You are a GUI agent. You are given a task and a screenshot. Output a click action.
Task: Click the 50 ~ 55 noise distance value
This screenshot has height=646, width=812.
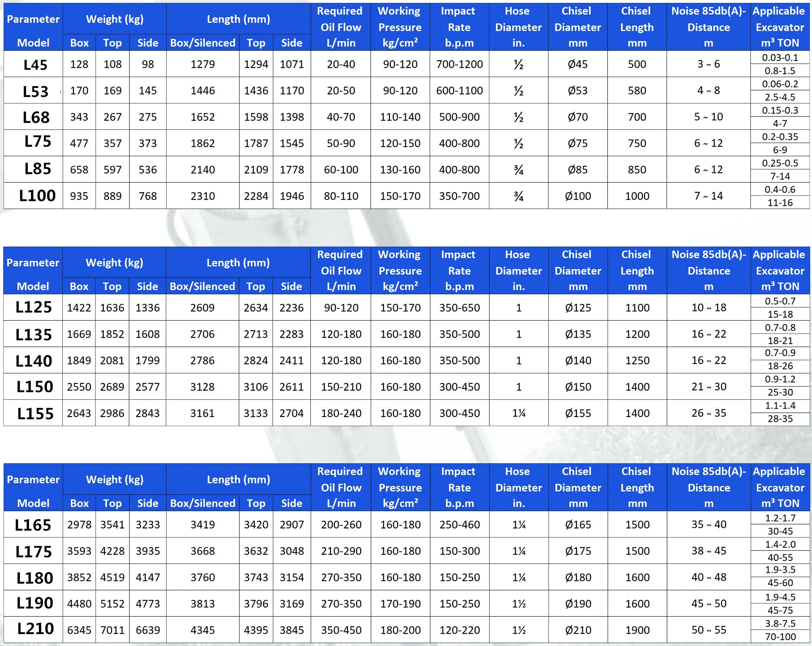[x=709, y=630]
